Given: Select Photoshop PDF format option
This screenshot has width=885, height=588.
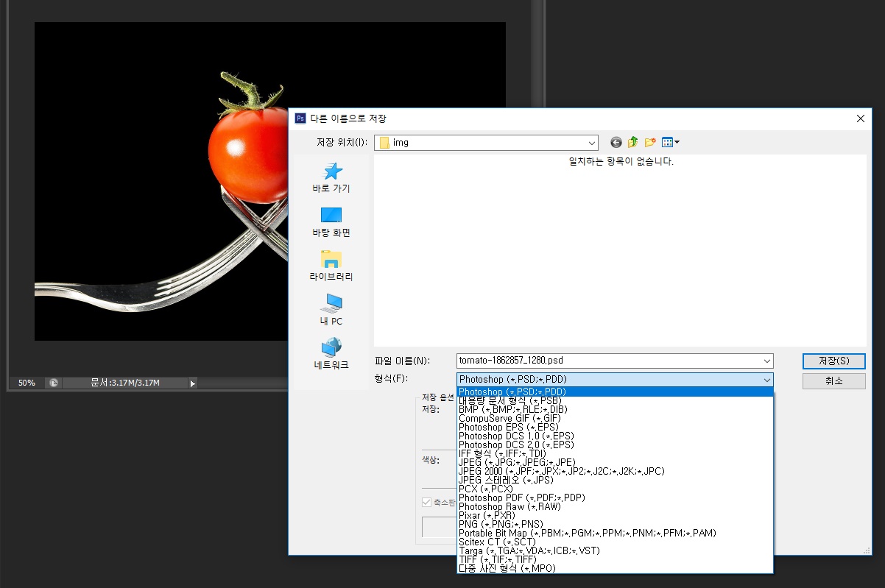Looking at the screenshot, I should (521, 497).
